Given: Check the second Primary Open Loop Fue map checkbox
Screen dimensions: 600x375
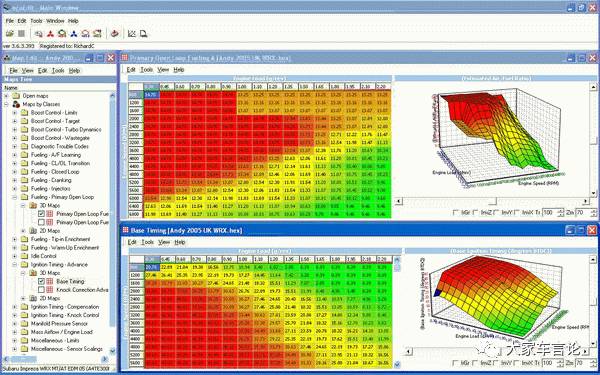Looking at the screenshot, I should [41, 222].
